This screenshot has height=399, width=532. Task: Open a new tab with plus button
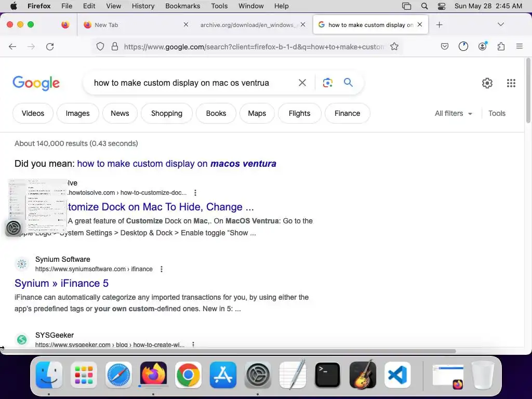(439, 24)
